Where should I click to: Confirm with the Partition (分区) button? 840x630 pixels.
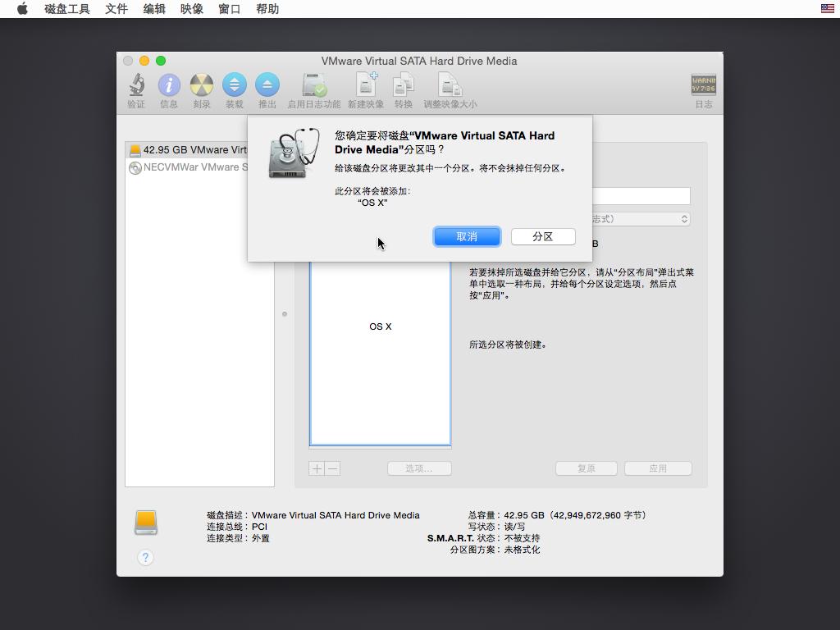click(543, 237)
